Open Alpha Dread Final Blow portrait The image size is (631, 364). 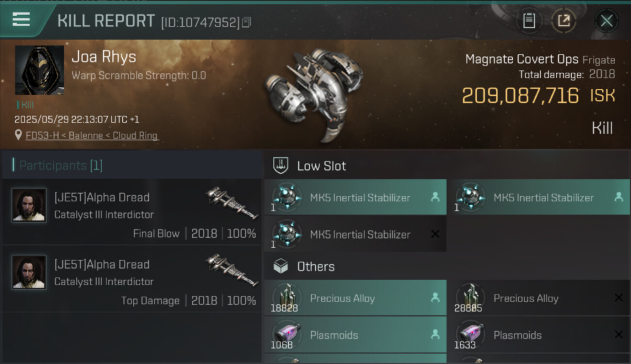29,205
